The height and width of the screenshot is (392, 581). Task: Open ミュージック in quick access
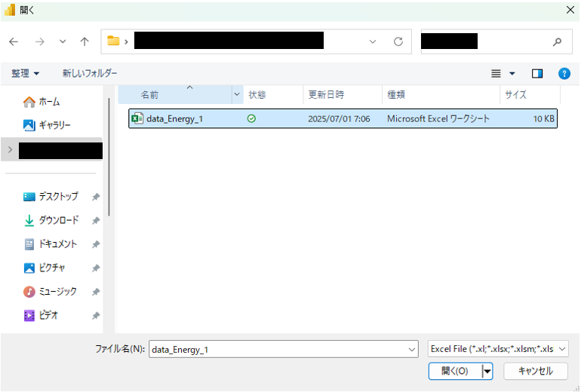click(x=50, y=291)
